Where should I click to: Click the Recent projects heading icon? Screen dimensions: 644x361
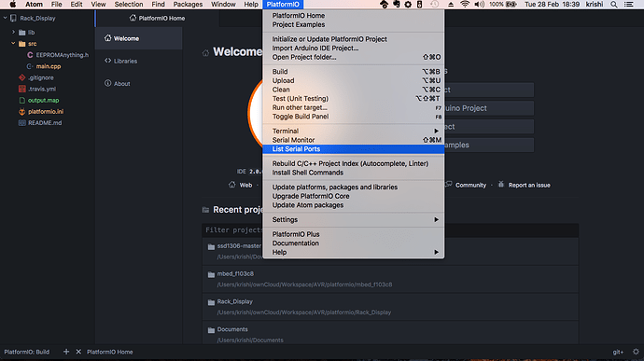[x=205, y=210]
